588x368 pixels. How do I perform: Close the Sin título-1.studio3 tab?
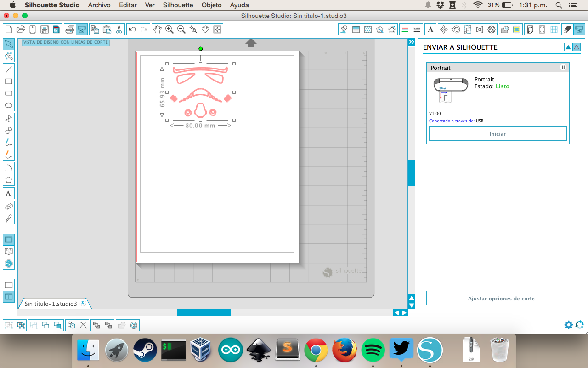tap(83, 303)
